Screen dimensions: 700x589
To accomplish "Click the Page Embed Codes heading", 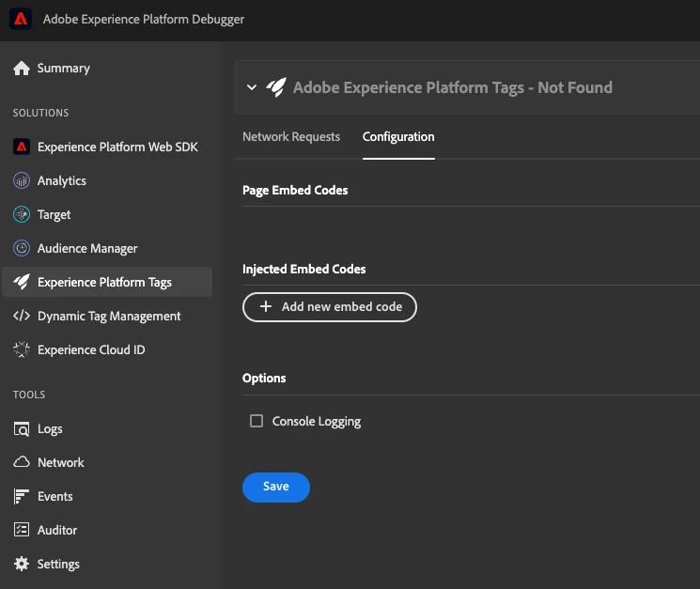I will tap(295, 190).
